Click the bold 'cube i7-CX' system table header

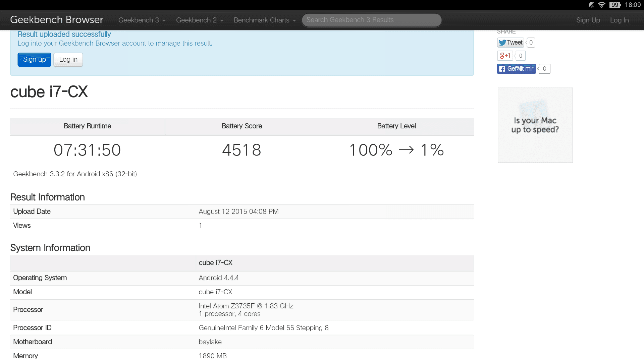tap(215, 263)
